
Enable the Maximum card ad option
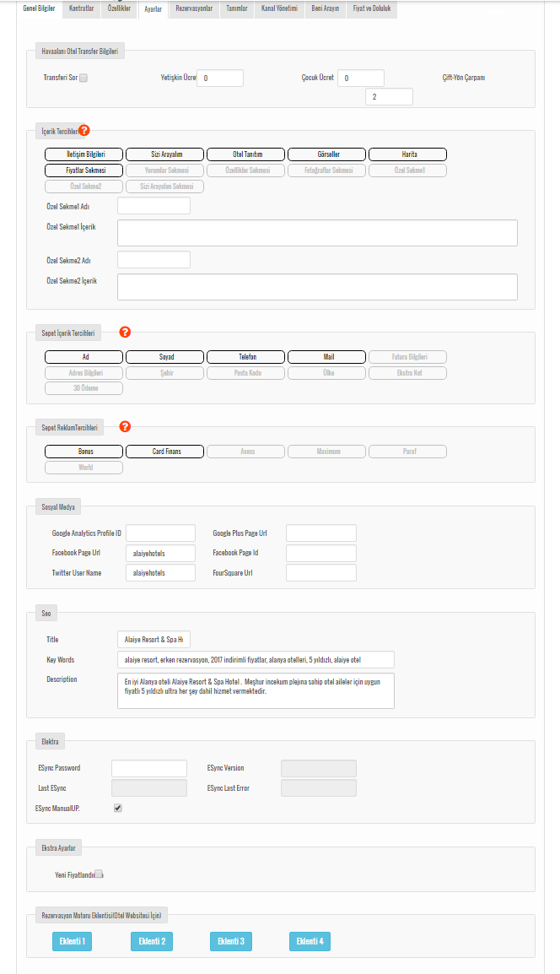(x=326, y=452)
